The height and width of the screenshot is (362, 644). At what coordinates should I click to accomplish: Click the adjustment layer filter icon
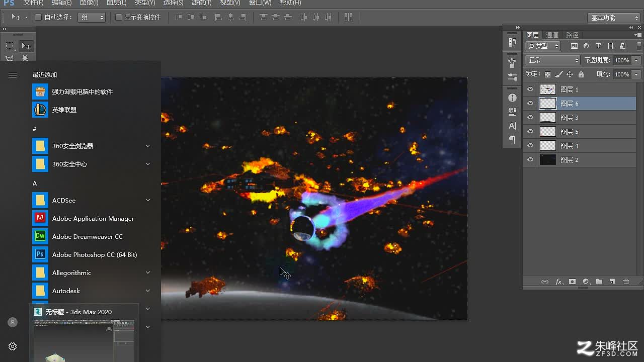point(586,46)
